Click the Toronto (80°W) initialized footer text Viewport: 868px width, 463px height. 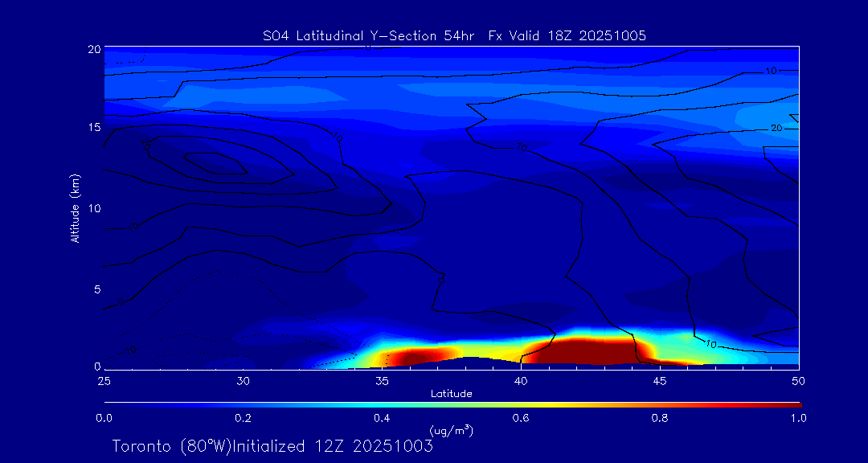[x=272, y=445]
